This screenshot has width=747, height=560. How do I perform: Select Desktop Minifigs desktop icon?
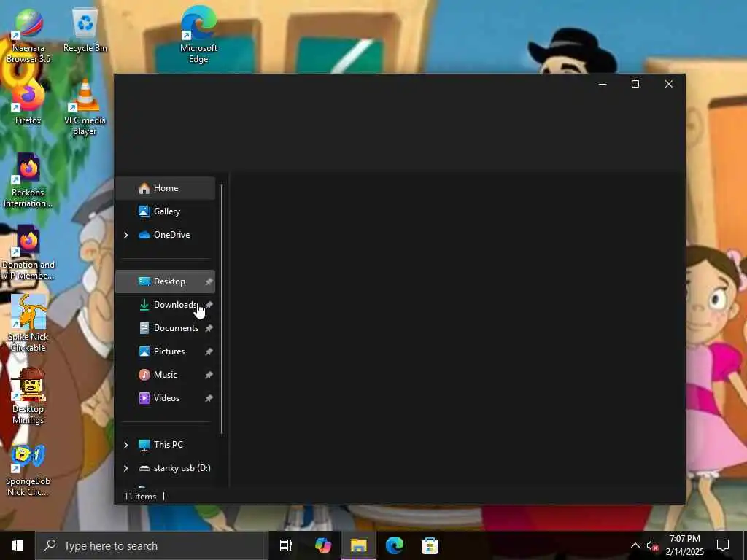click(28, 396)
